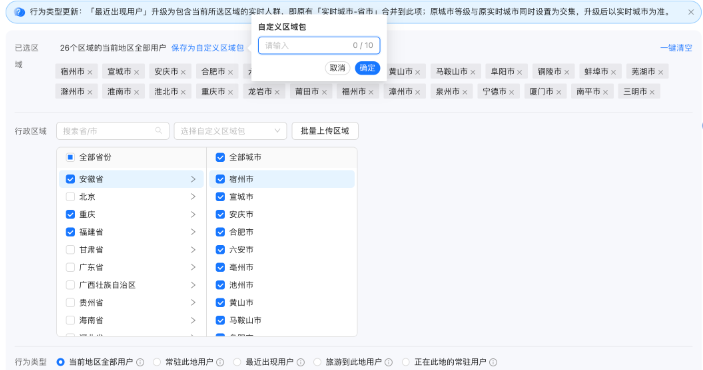Remove the 芜湖市 tag via its x

pos(660,72)
